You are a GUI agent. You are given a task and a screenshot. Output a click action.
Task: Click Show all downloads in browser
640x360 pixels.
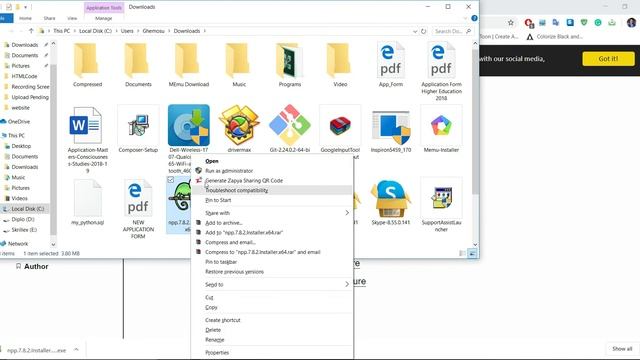point(622,349)
